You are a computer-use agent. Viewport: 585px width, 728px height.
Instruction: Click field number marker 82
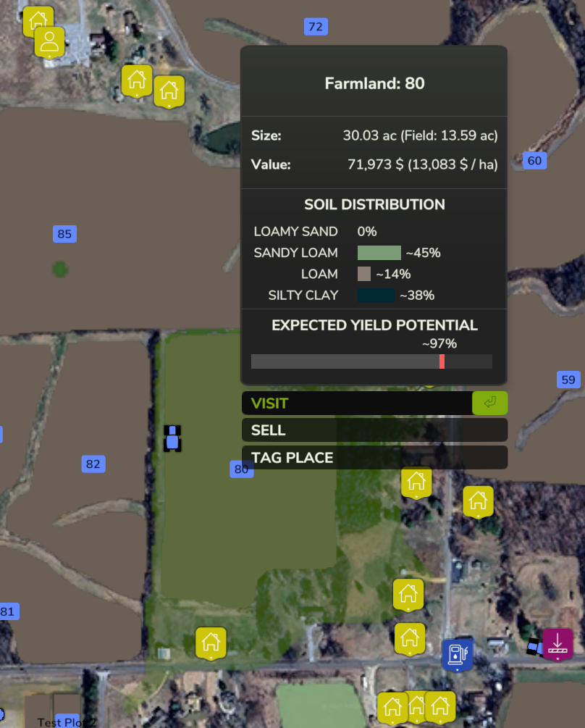click(93, 464)
